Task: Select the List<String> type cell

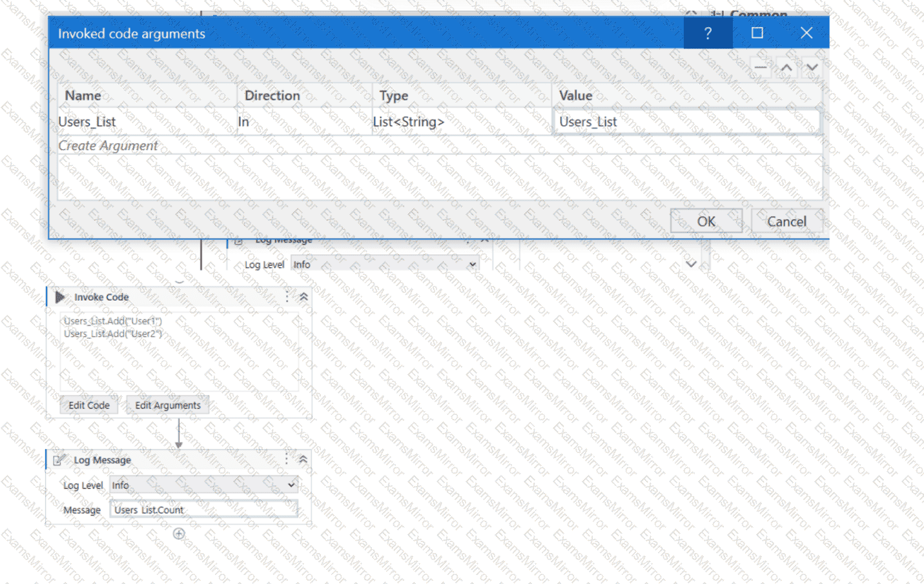Action: [x=461, y=122]
